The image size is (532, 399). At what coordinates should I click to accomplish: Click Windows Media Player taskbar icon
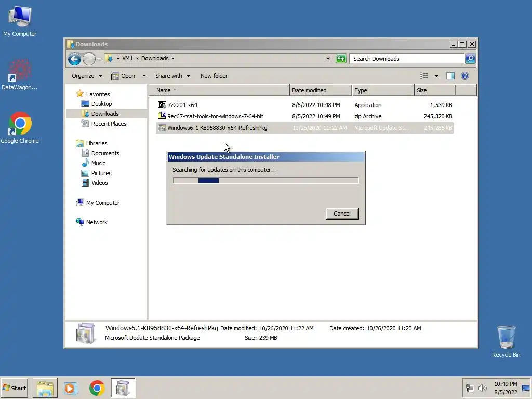(x=71, y=388)
